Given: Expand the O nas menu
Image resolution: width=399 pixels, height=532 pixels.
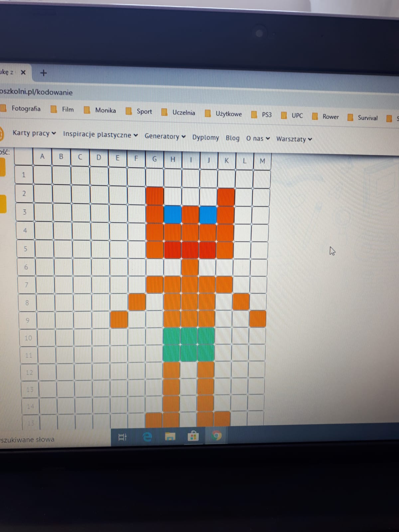Looking at the screenshot, I should click(258, 138).
